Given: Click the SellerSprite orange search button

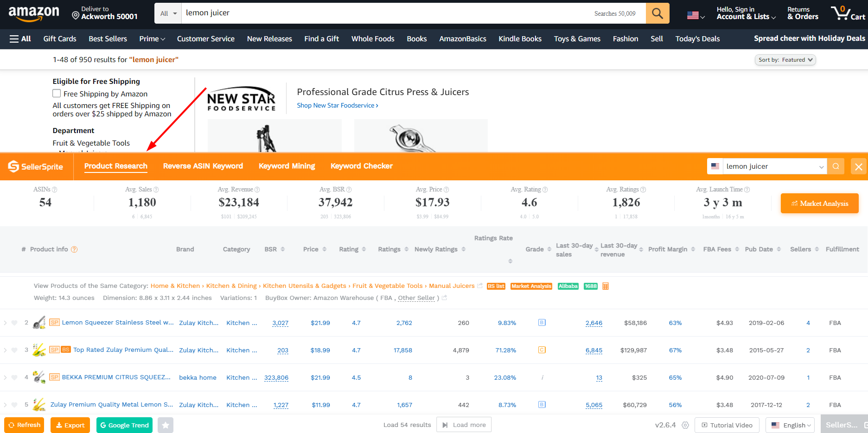Looking at the screenshot, I should [836, 166].
